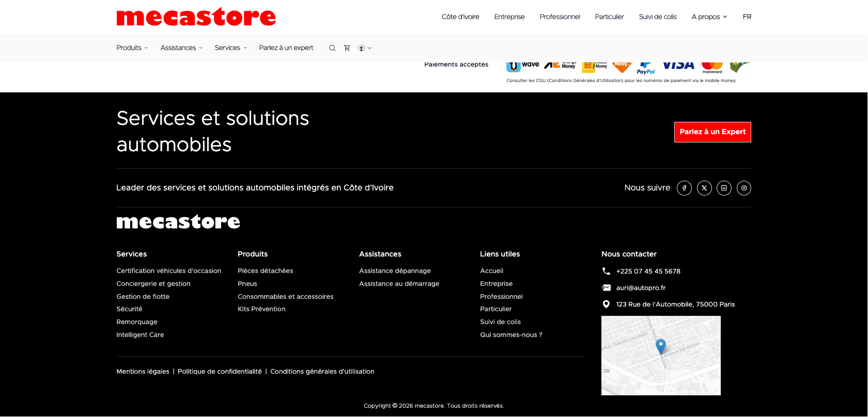Click the email auri@autopro.fr
The height and width of the screenshot is (417, 868).
641,288
